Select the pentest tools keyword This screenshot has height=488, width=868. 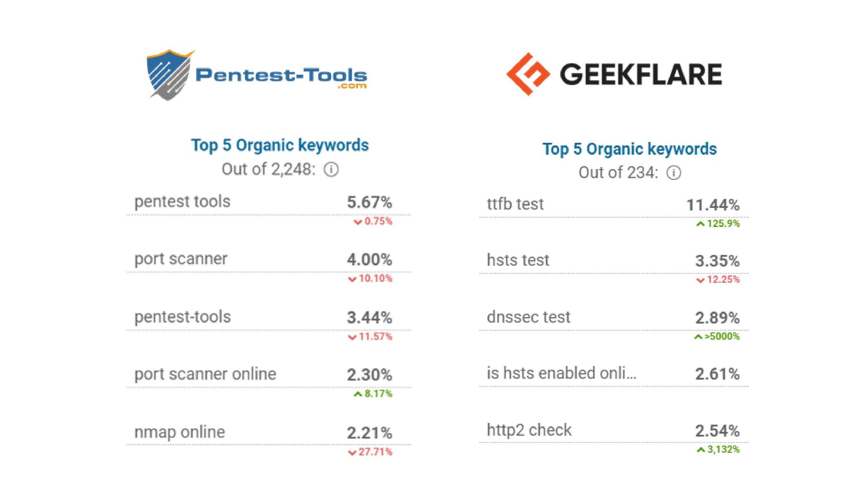click(182, 201)
